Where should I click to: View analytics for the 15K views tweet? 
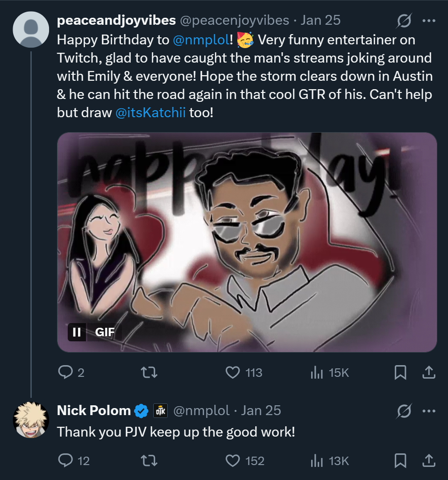[x=318, y=372]
